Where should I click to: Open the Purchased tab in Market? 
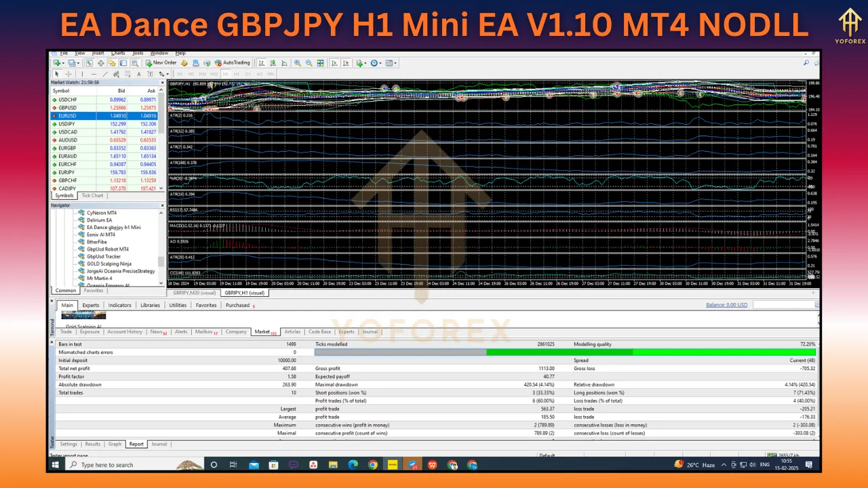(x=239, y=305)
